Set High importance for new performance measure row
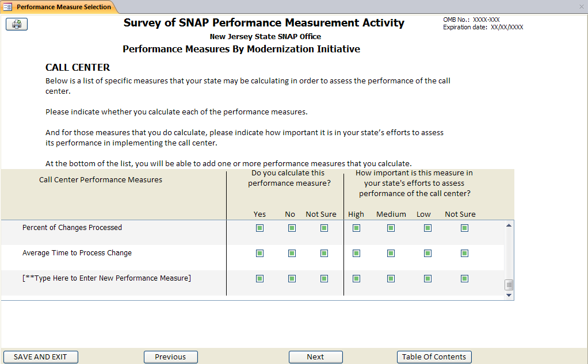The image size is (588, 364). [356, 278]
